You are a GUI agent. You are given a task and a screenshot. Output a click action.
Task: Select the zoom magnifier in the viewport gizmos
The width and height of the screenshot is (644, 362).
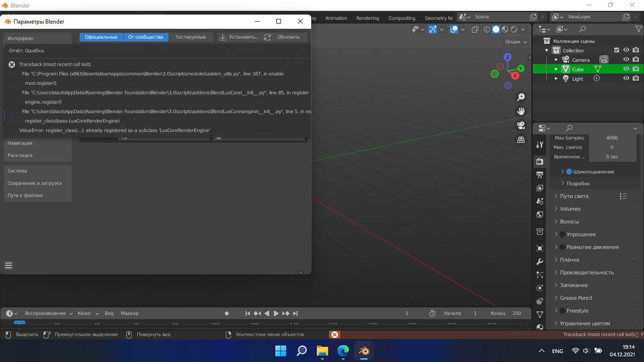click(x=521, y=97)
